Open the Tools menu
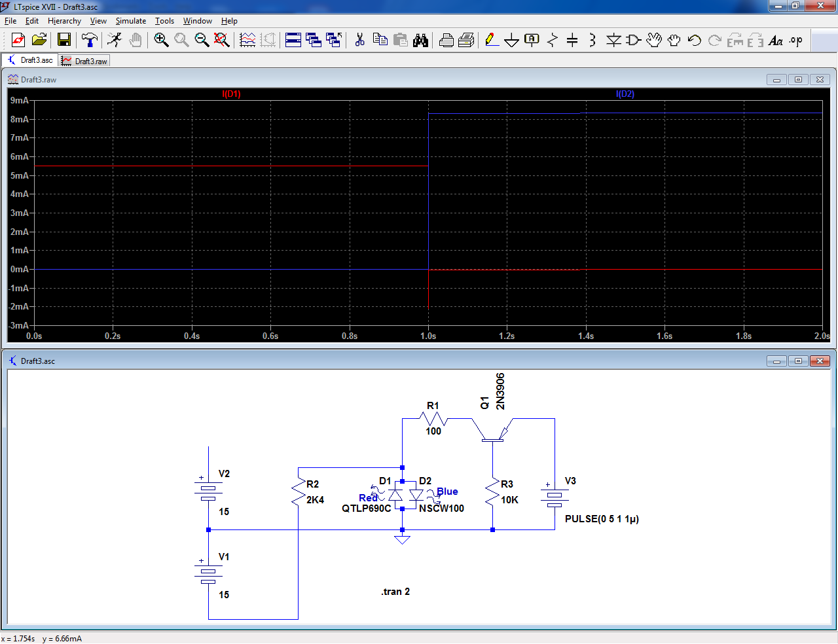The width and height of the screenshot is (838, 644). tap(164, 21)
